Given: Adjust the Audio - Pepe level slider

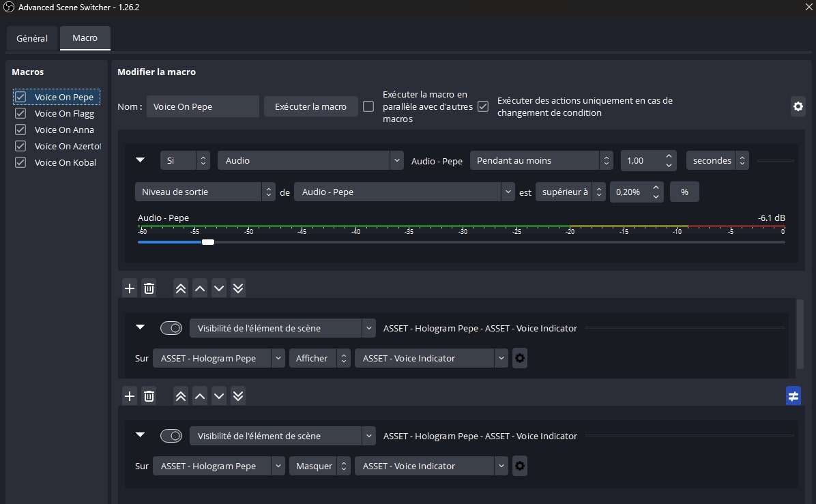Looking at the screenshot, I should pyautogui.click(x=208, y=242).
